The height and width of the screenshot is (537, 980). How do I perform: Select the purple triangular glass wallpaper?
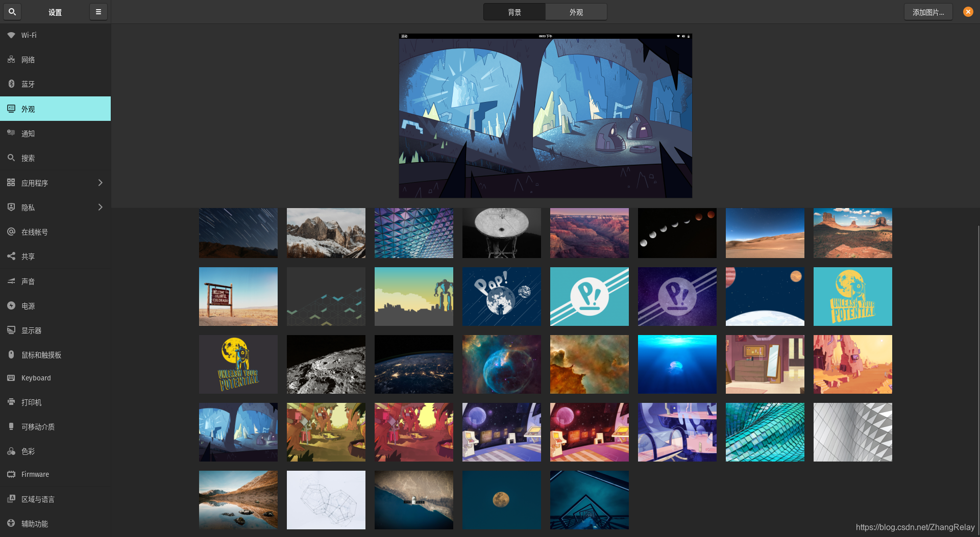coord(414,233)
